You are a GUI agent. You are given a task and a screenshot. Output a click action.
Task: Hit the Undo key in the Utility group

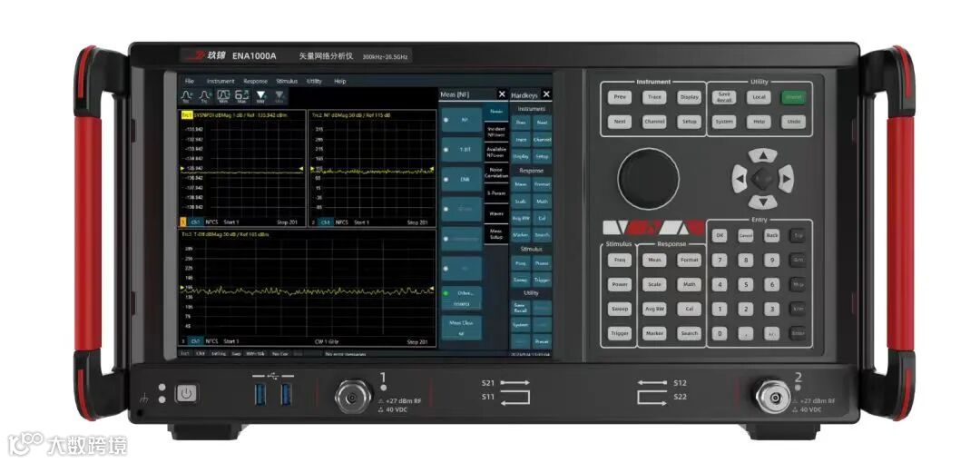coord(793,122)
